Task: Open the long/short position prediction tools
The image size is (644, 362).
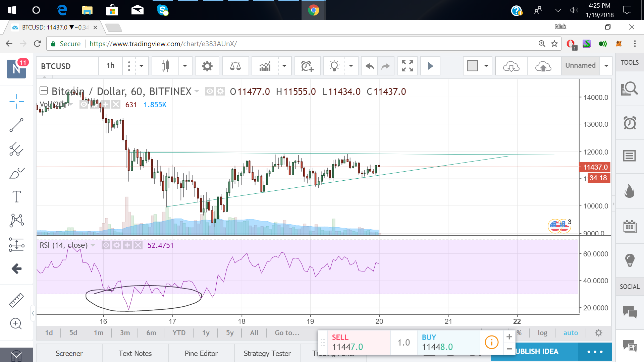Action: click(16, 245)
